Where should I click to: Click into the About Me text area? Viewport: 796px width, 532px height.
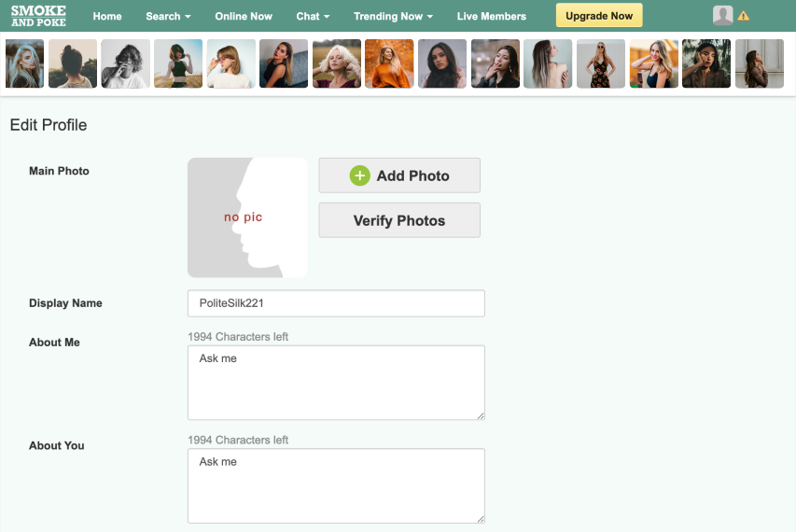(x=336, y=383)
